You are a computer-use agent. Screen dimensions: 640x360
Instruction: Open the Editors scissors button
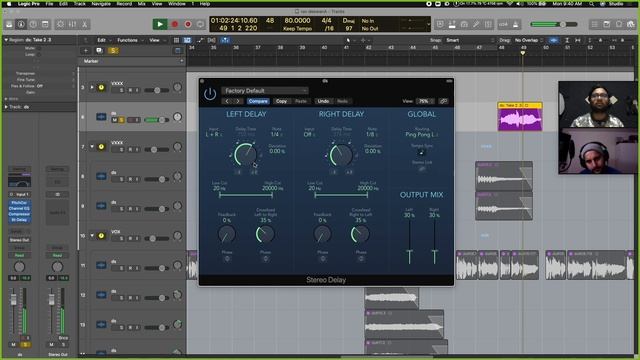tap(84, 24)
